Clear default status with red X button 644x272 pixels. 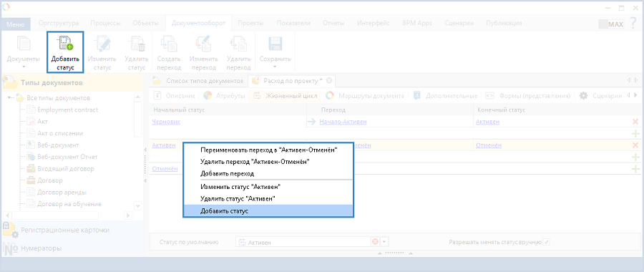point(375,242)
